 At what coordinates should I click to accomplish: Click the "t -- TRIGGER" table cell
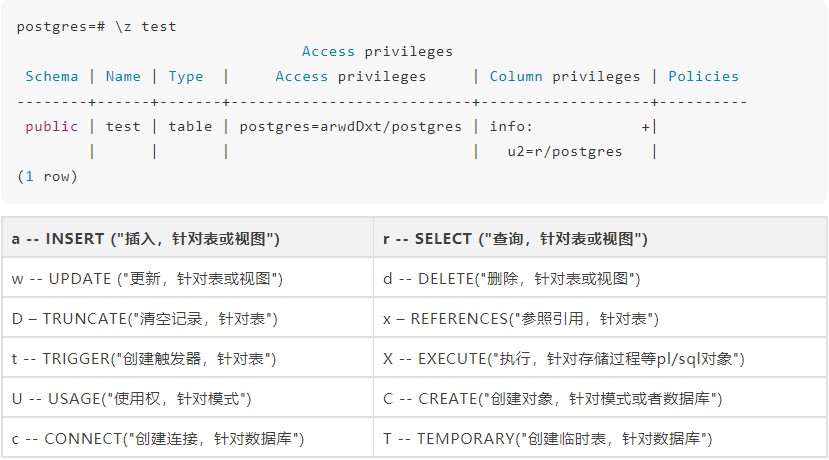click(x=143, y=358)
